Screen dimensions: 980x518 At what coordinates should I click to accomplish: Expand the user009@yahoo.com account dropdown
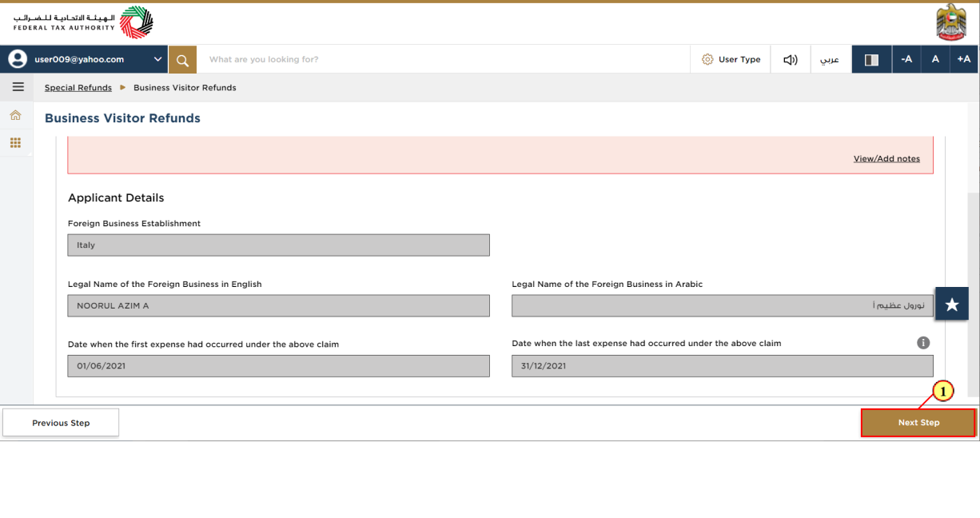157,59
